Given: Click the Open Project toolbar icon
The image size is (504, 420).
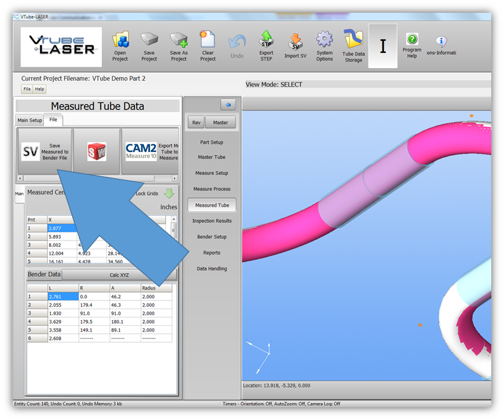Looking at the screenshot, I should 120,41.
